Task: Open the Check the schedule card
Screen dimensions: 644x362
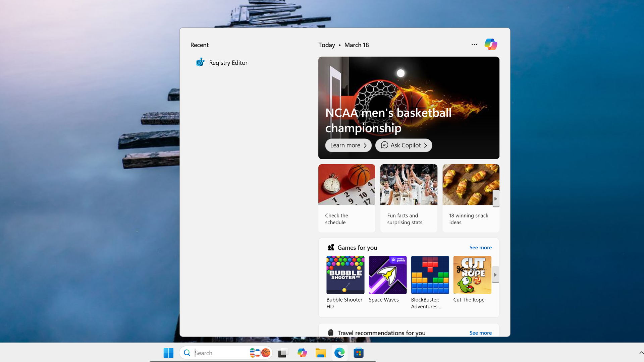Action: pyautogui.click(x=346, y=198)
